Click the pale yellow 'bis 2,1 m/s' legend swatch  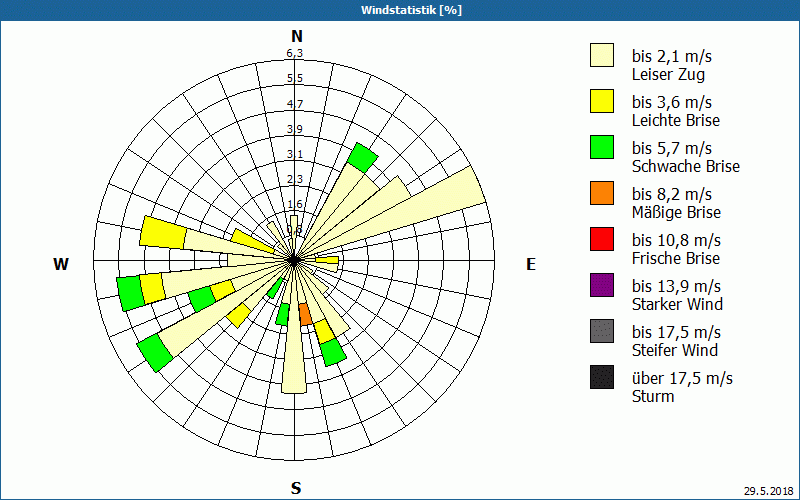602,55
